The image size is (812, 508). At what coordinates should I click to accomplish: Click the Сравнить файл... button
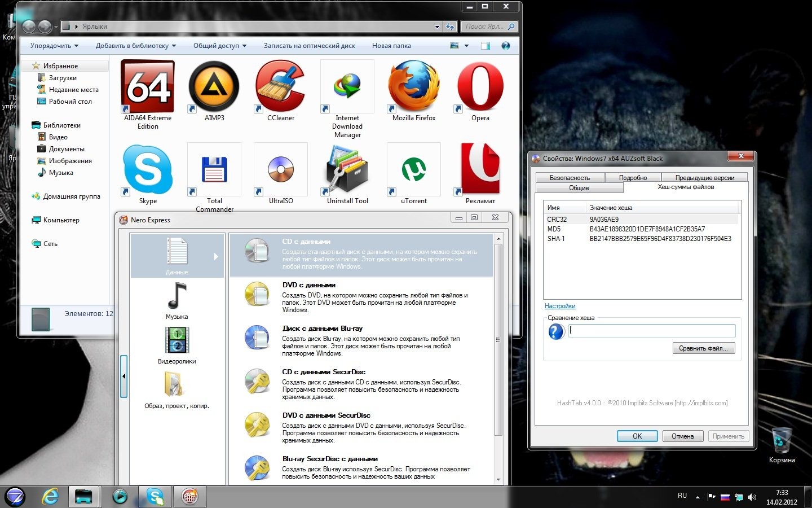click(704, 348)
